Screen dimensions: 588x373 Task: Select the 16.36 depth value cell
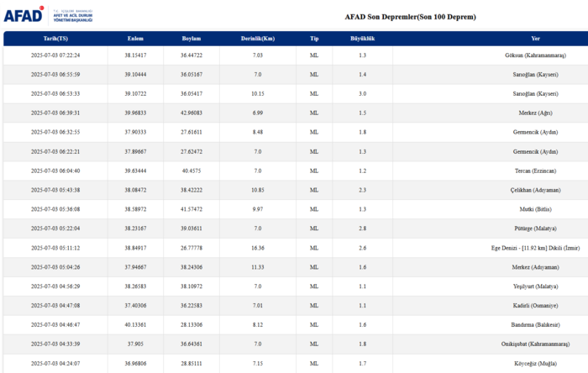pyautogui.click(x=258, y=248)
